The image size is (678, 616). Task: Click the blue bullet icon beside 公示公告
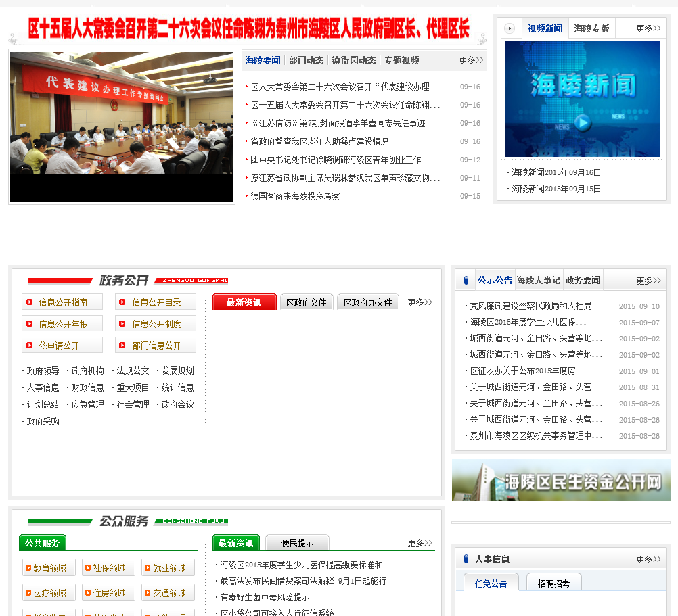(x=466, y=281)
